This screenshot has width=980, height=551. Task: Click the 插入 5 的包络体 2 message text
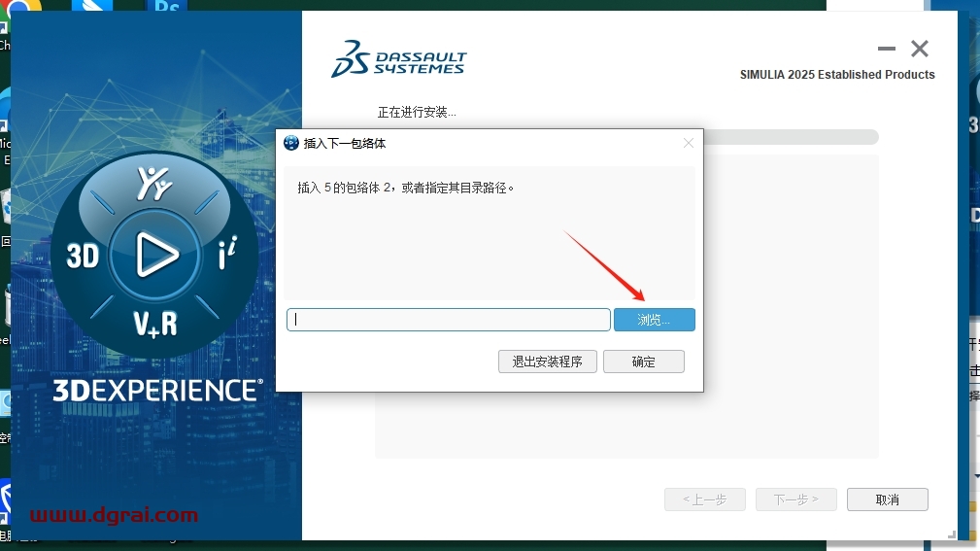[406, 188]
